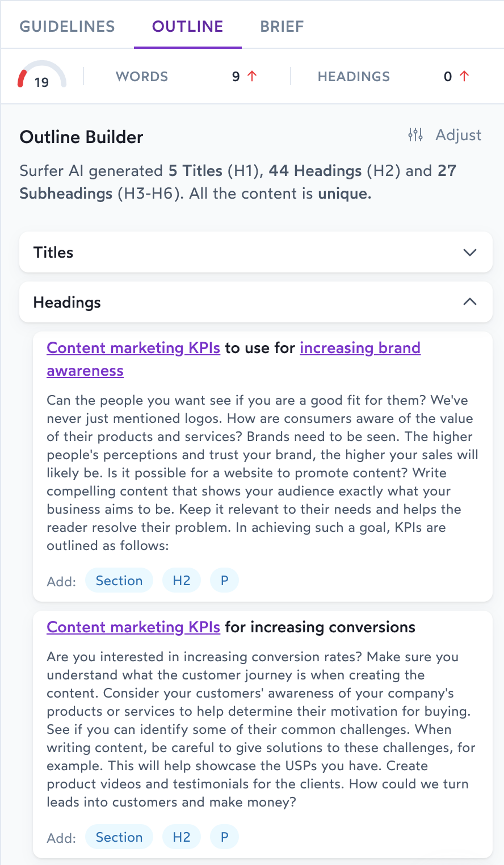The width and height of the screenshot is (504, 865).
Task: Click 'Content marketing KPIs' link in first heading
Action: (x=133, y=348)
